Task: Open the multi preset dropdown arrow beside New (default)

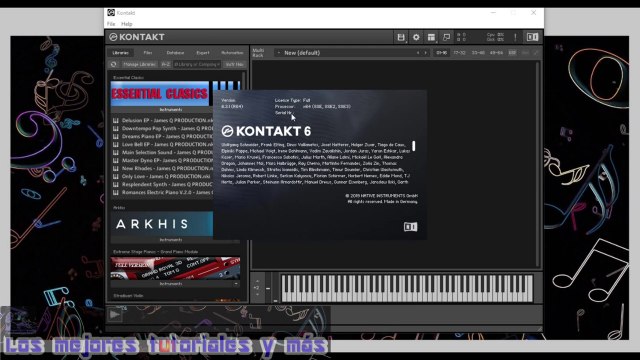Action: (x=279, y=53)
